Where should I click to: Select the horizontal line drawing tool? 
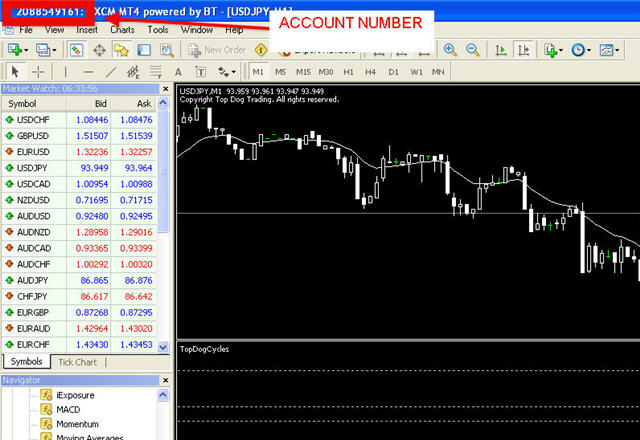click(88, 72)
